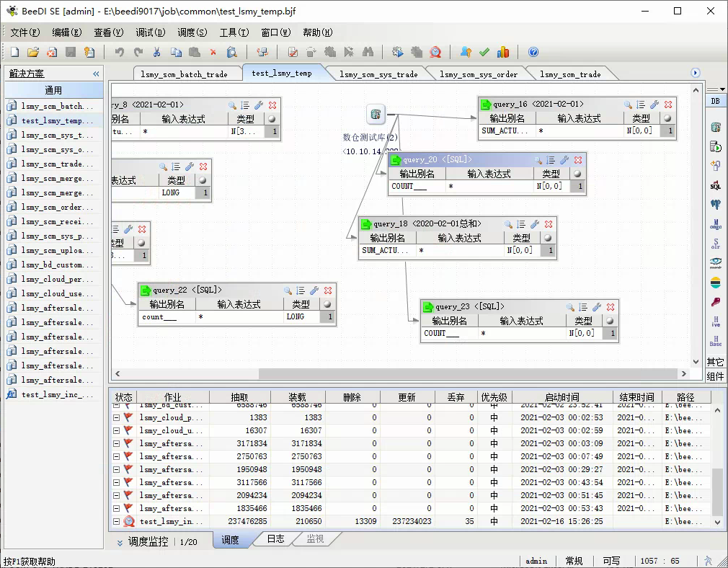
Task: Open the 调试(D) menu
Action: coord(151,32)
